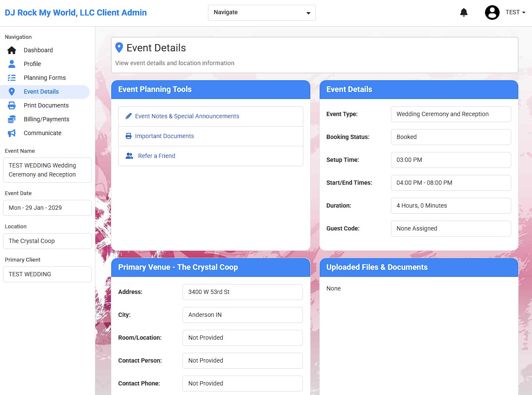Click the City field Anderson IN

pyautogui.click(x=242, y=315)
